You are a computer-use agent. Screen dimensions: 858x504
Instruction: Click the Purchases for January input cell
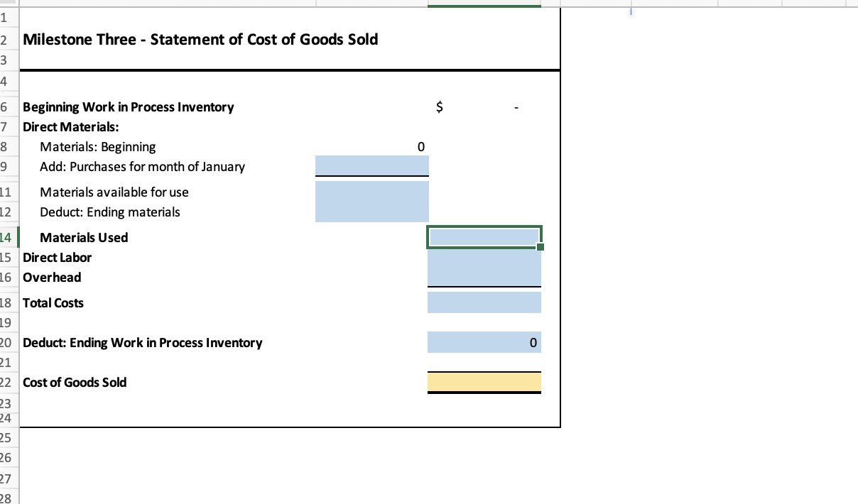pos(372,166)
